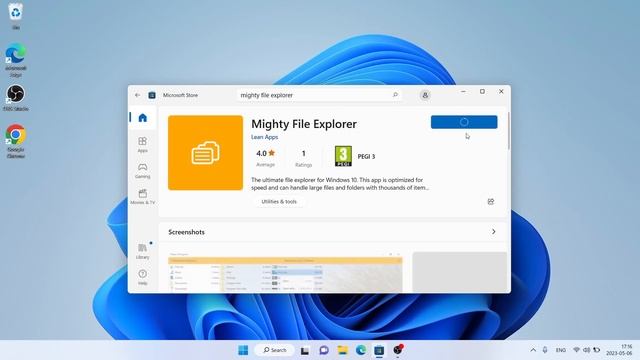Go back in Microsoft Store
This screenshot has height=360, width=640.
[137, 95]
